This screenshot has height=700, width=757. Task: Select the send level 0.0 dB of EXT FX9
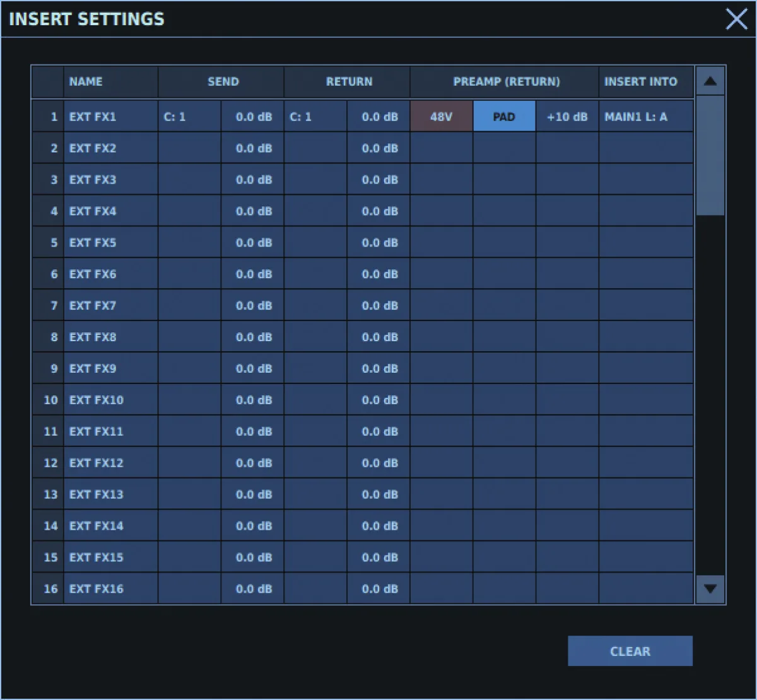pos(252,368)
